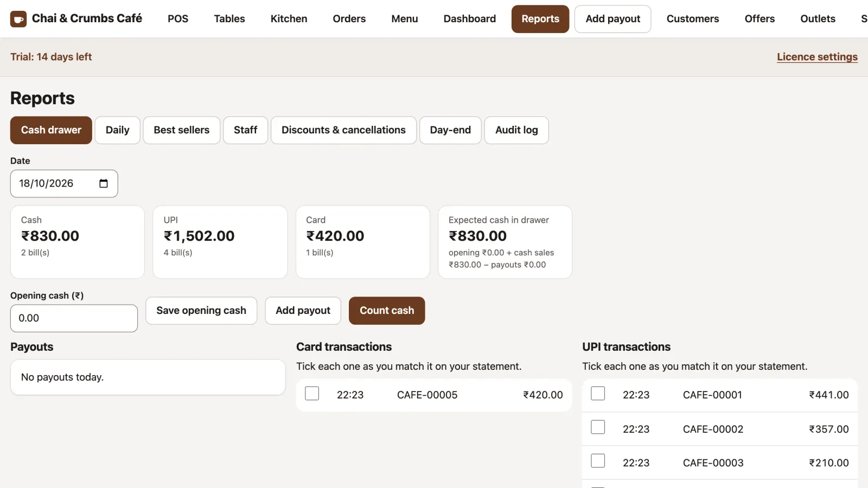Navigate to the Menu page
Image resolution: width=868 pixels, height=488 pixels.
coord(405,19)
